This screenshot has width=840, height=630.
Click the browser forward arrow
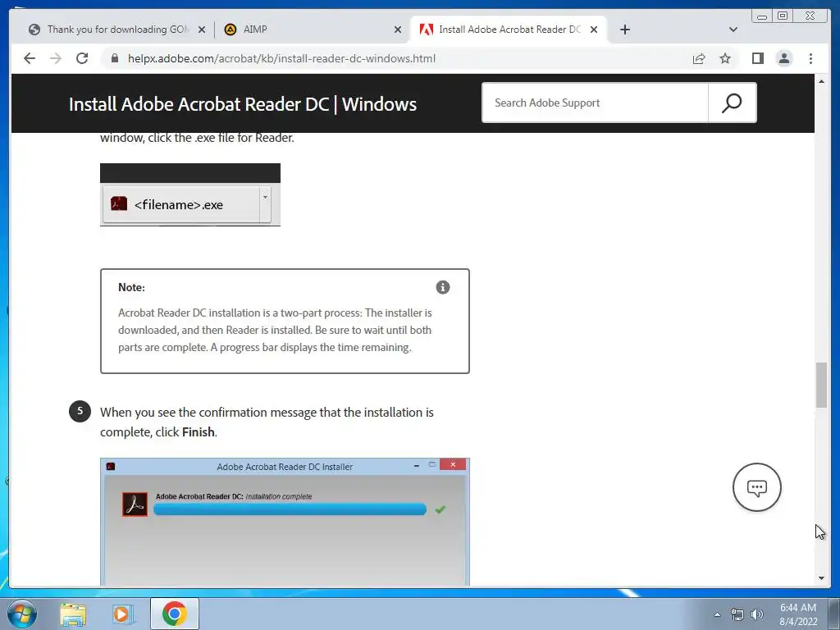(56, 58)
